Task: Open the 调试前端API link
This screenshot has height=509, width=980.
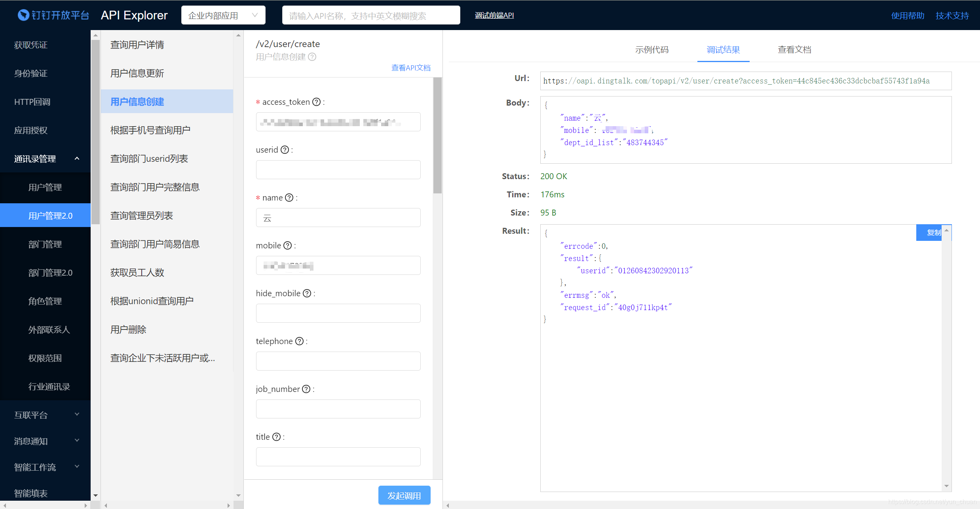Action: (x=494, y=15)
